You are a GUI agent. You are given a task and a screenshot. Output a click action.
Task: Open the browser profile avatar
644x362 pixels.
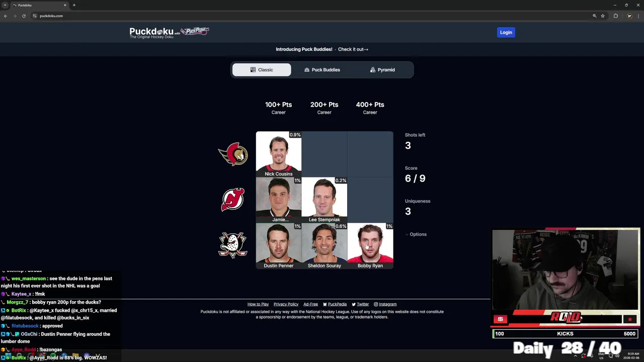tap(629, 16)
